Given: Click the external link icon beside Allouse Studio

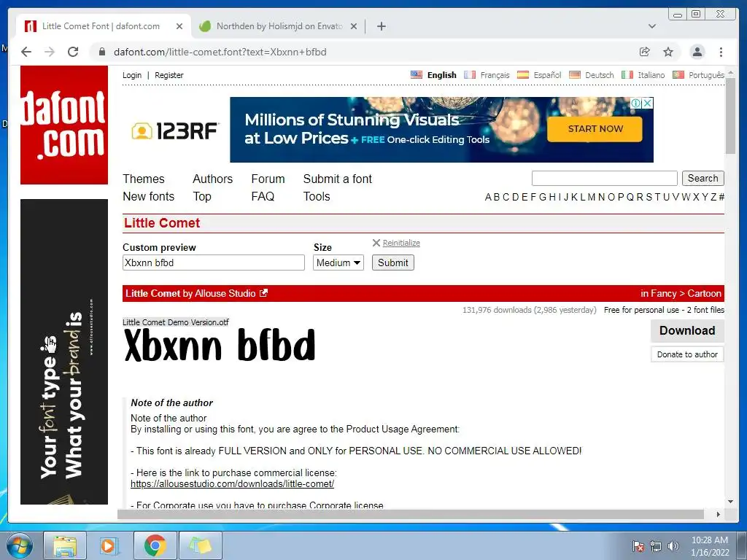Looking at the screenshot, I should pos(263,293).
